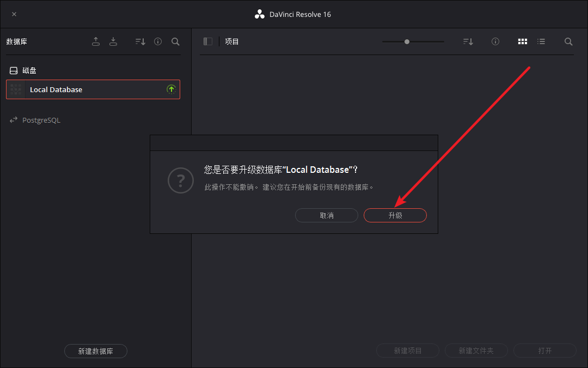Viewport: 588px width, 368px height.
Task: Select the 磁盘 disk section header
Action: point(23,70)
